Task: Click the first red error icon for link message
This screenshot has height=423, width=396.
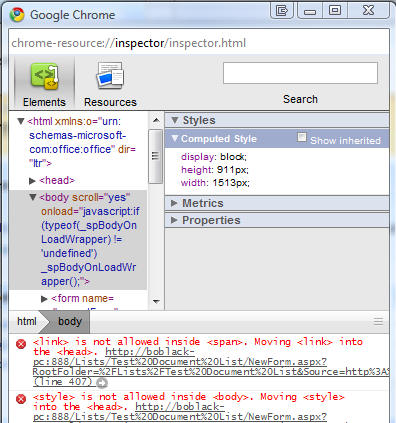Action: (21, 344)
